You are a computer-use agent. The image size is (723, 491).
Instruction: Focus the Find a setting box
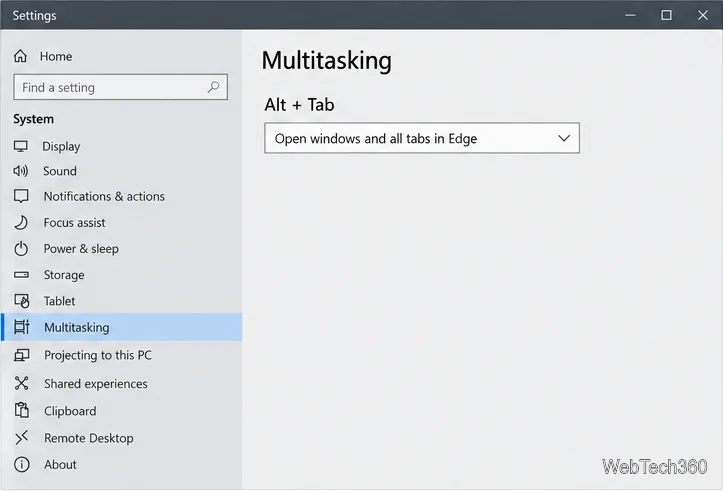click(x=120, y=87)
